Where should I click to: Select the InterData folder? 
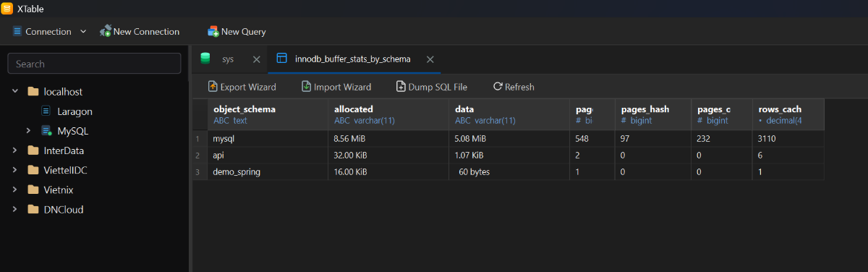click(64, 150)
